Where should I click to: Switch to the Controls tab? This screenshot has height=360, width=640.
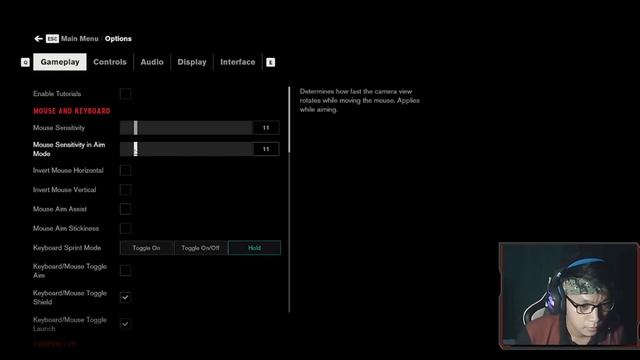coord(110,62)
